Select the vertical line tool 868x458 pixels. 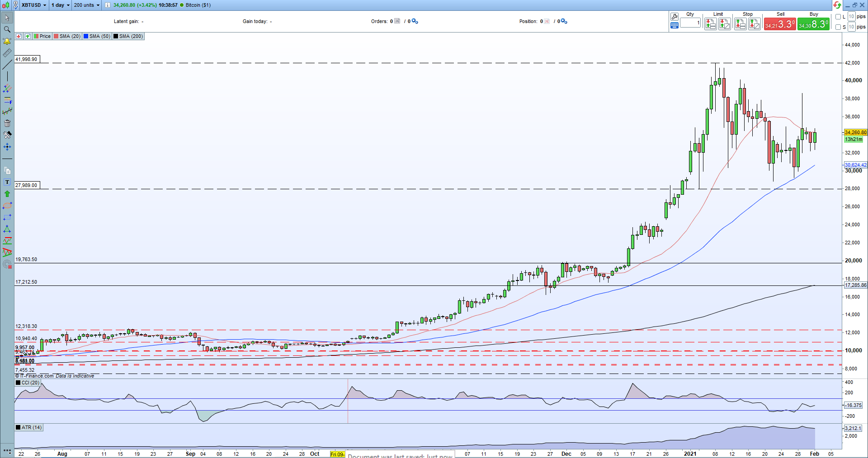pos(7,76)
